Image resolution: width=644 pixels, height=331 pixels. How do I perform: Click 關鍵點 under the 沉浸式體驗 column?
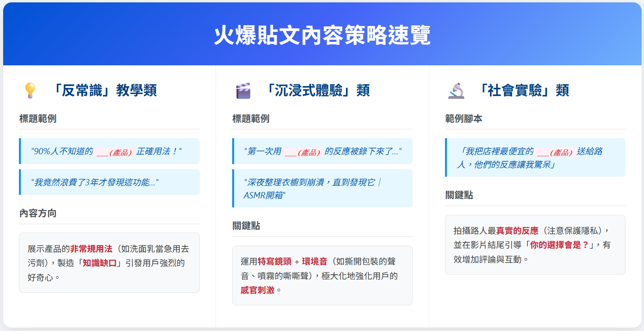click(x=246, y=226)
